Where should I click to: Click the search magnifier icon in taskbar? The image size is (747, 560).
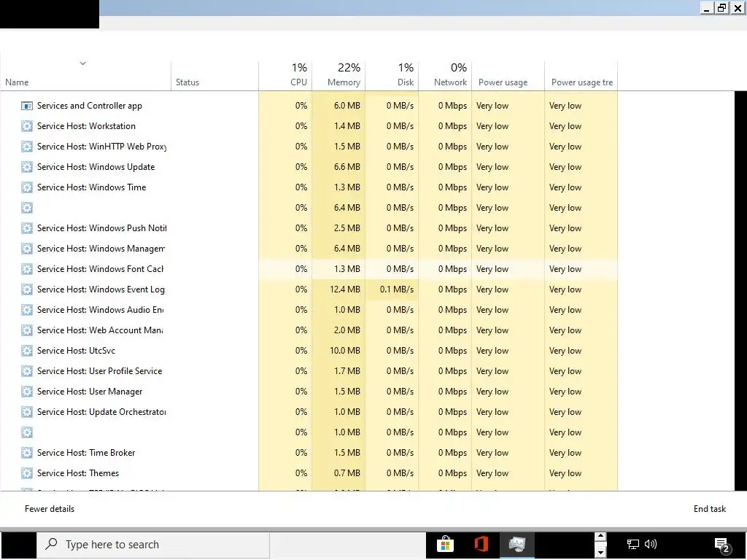[x=51, y=544]
